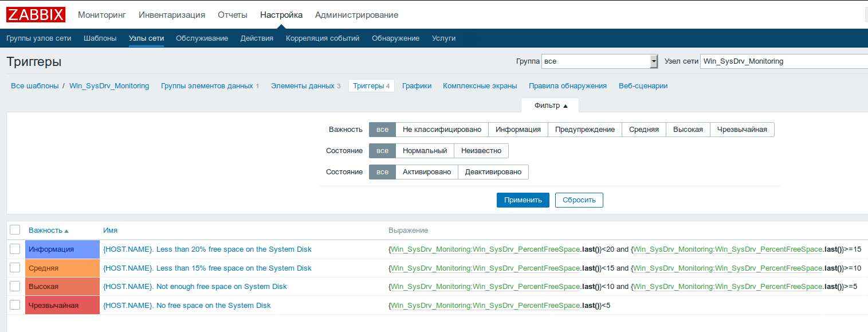868x332 pixels.
Task: Open the Инвентаризация menu
Action: pyautogui.click(x=172, y=15)
